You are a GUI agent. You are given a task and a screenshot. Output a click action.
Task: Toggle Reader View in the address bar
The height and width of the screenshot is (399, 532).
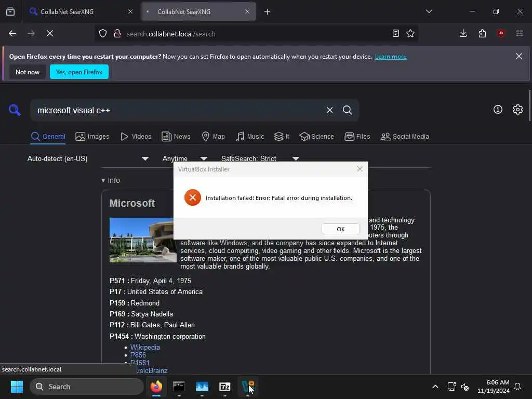(x=395, y=34)
